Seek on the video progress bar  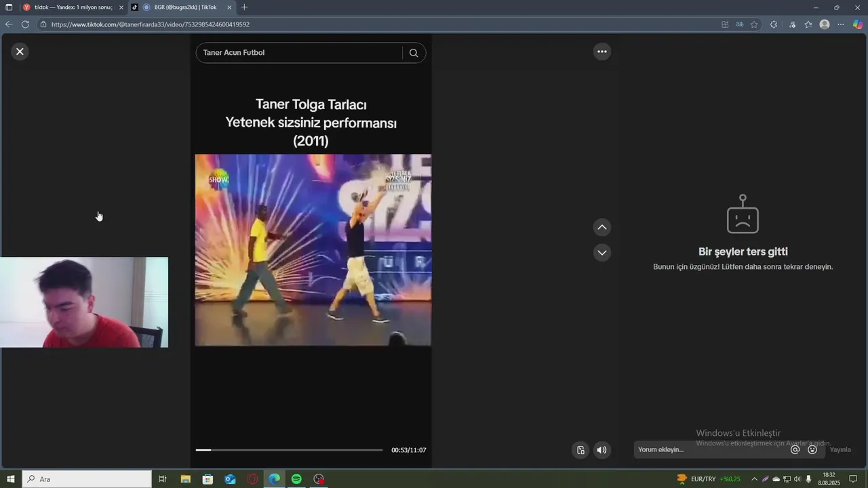pos(289,450)
